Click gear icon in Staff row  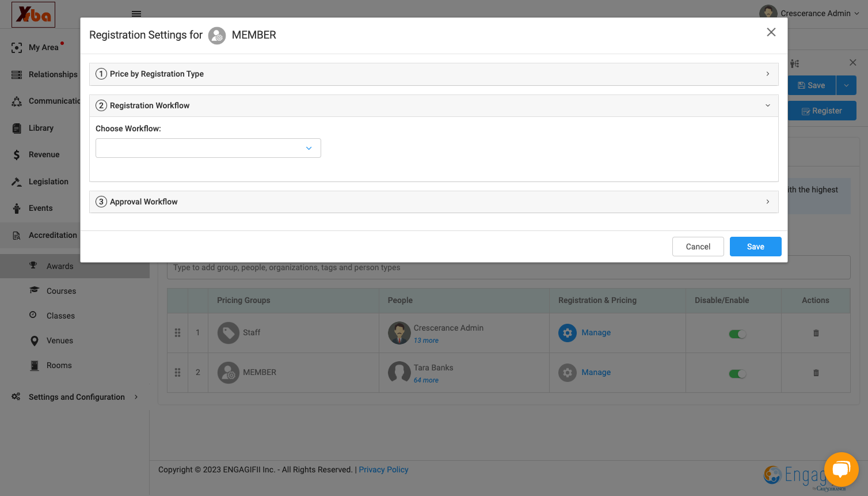click(x=568, y=333)
